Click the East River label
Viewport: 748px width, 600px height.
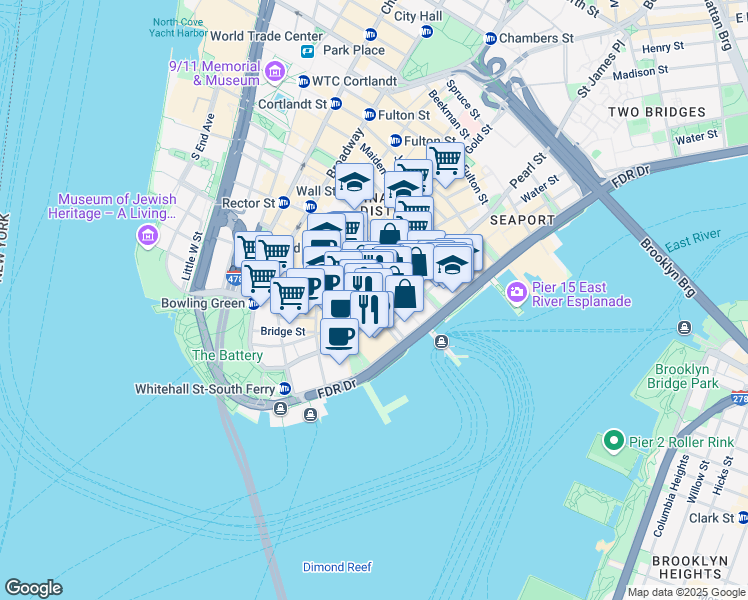coord(693,240)
